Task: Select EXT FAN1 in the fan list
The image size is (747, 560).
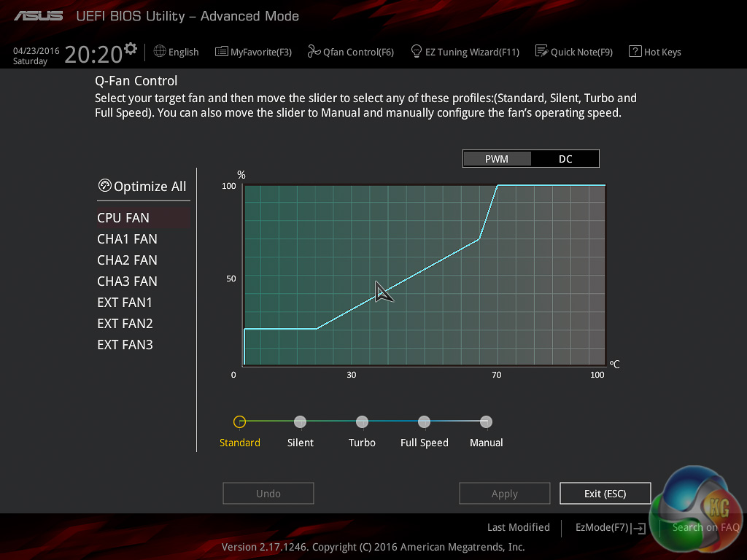Action: click(125, 303)
